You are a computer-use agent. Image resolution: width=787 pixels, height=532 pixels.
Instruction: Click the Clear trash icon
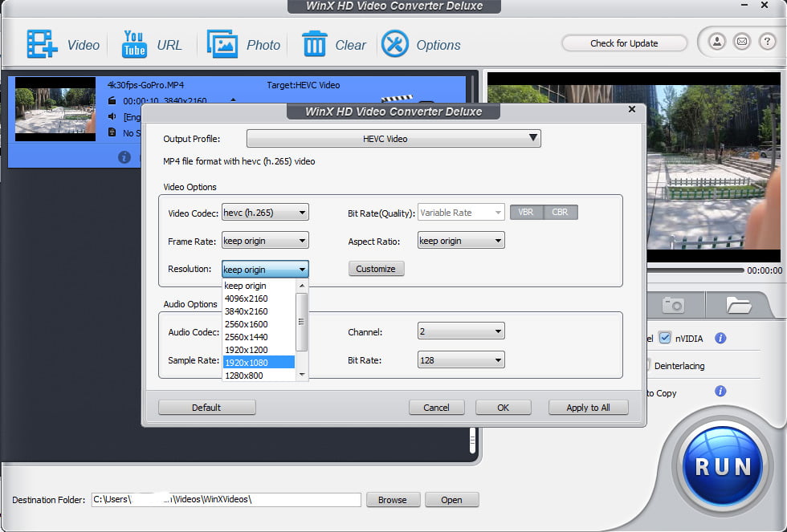[x=315, y=44]
